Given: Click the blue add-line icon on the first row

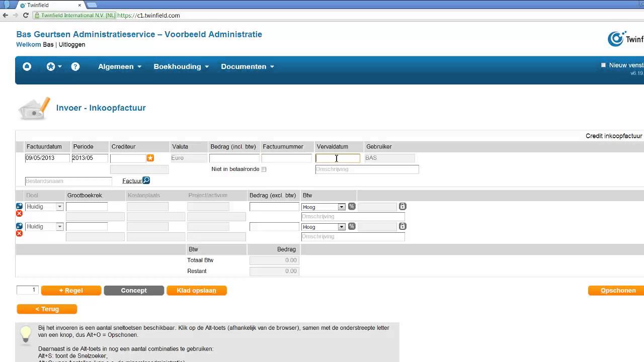Looking at the screenshot, I should pos(19,206).
